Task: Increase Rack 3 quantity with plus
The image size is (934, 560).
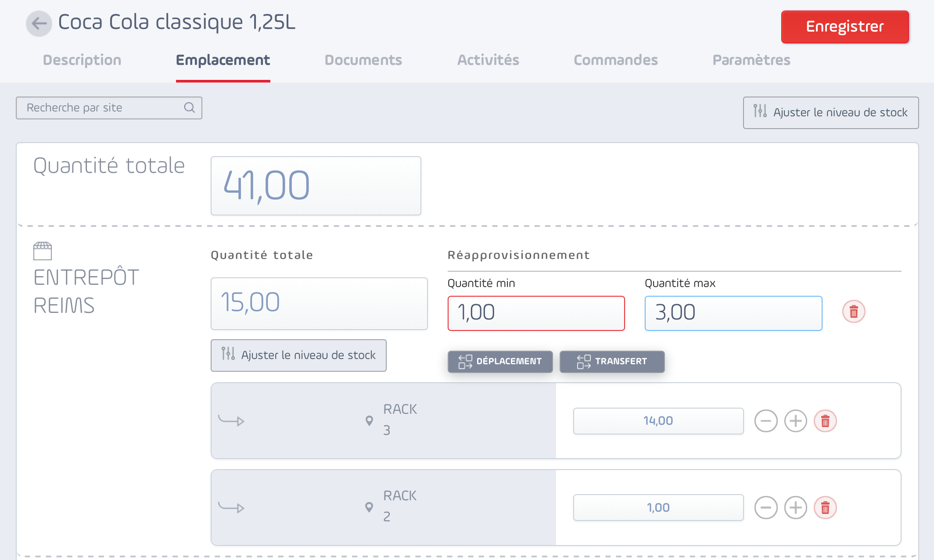Action: 796,421
